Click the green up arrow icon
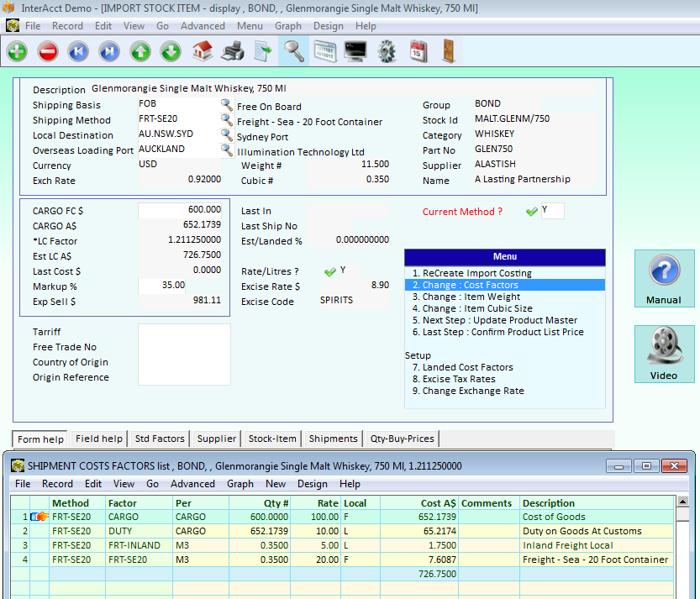This screenshot has height=599, width=700. point(140,51)
